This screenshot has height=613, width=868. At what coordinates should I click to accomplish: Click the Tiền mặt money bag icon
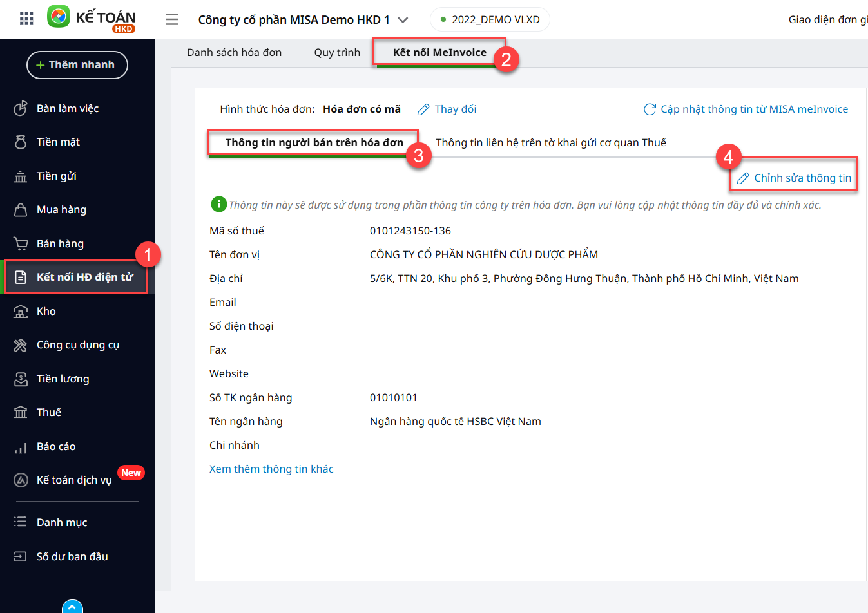(21, 142)
